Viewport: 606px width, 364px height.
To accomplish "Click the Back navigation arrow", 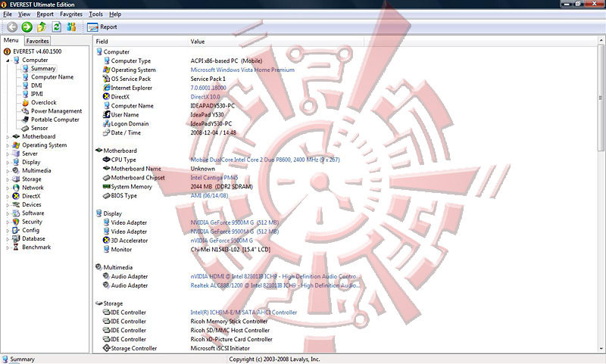I will tap(12, 26).
